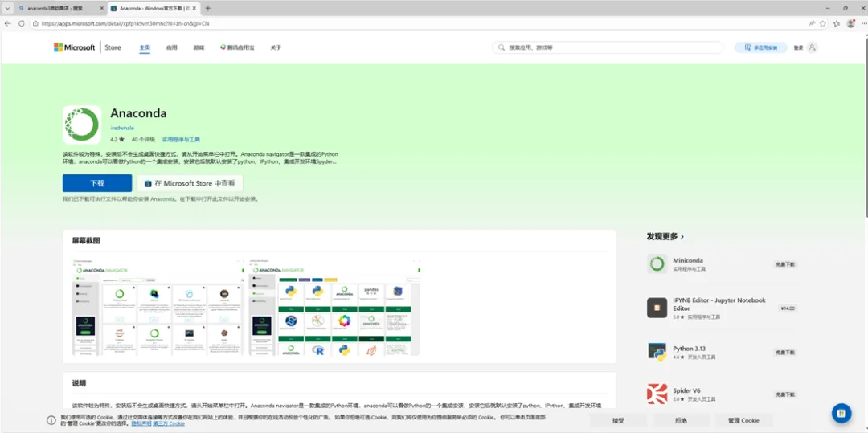Click the cookie notice info icon
868x433 pixels.
point(51,420)
